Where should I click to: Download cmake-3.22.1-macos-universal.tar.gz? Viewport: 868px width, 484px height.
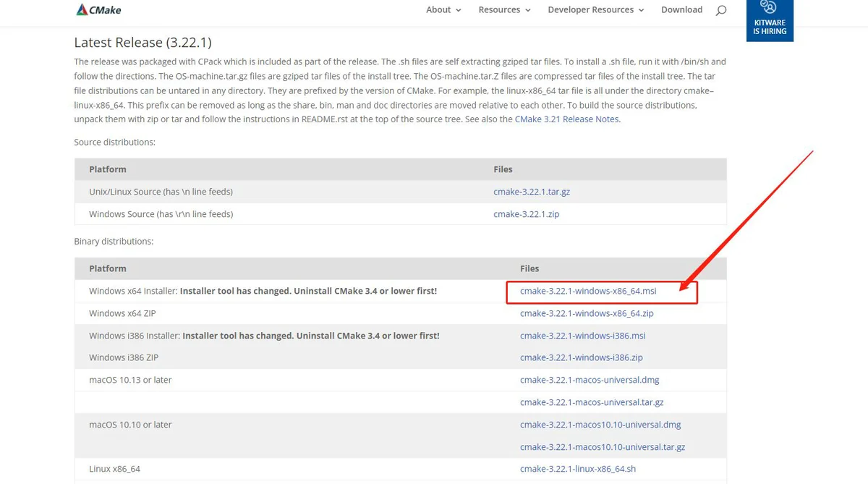pyautogui.click(x=592, y=402)
